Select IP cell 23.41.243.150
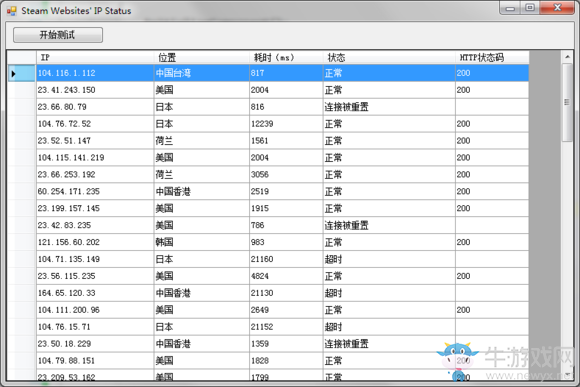This screenshot has height=387, width=580. coord(95,90)
